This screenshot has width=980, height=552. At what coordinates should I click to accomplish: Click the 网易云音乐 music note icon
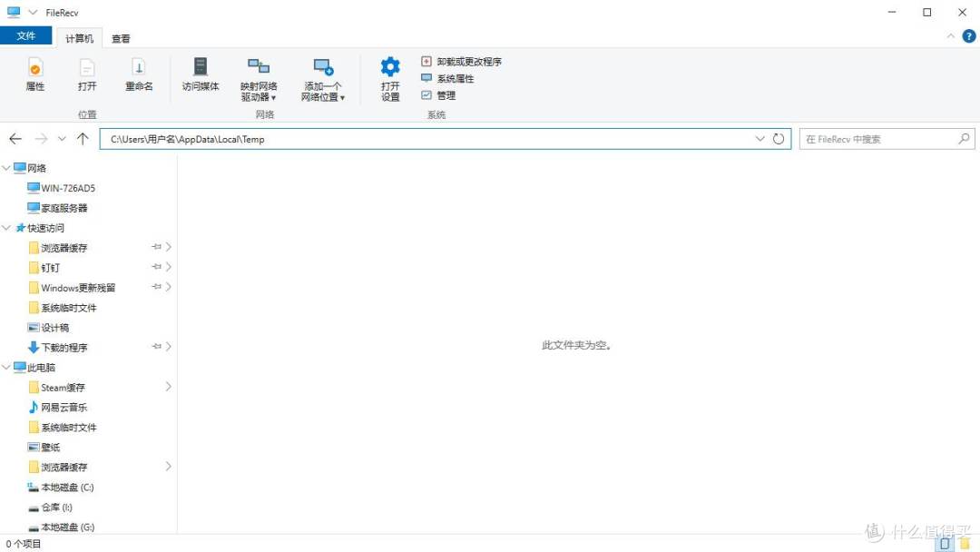pyautogui.click(x=34, y=407)
